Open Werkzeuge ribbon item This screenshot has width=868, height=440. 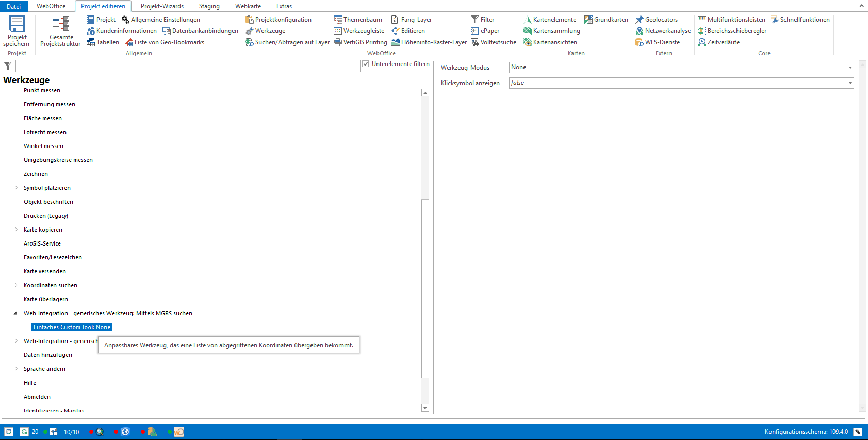266,31
